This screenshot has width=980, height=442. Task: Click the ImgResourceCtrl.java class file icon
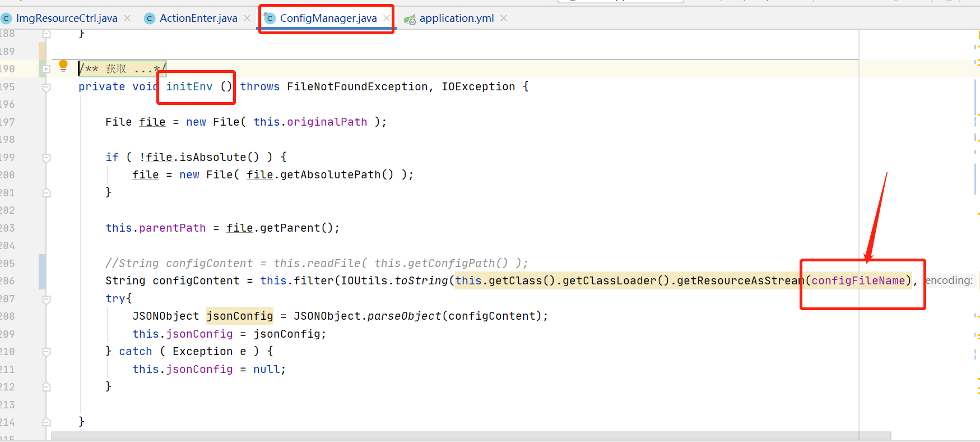[x=6, y=19]
